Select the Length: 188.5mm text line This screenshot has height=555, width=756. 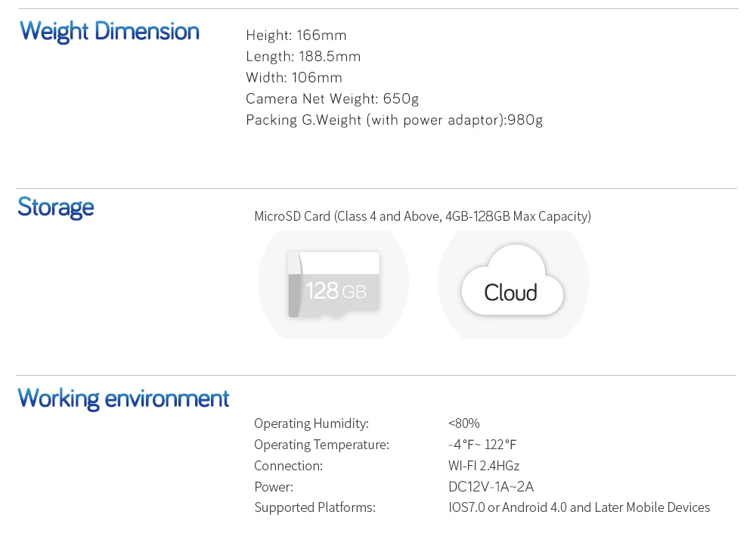click(x=303, y=57)
